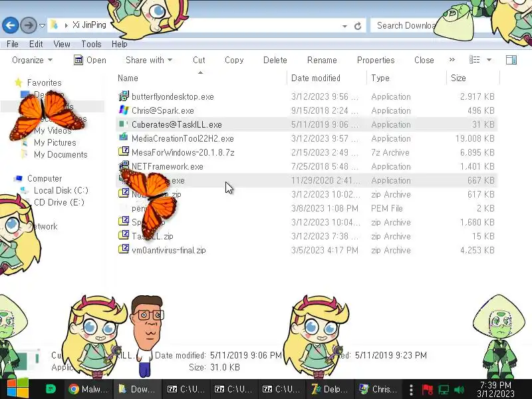Sort by the Type column header
The image size is (532, 399).
[380, 78]
